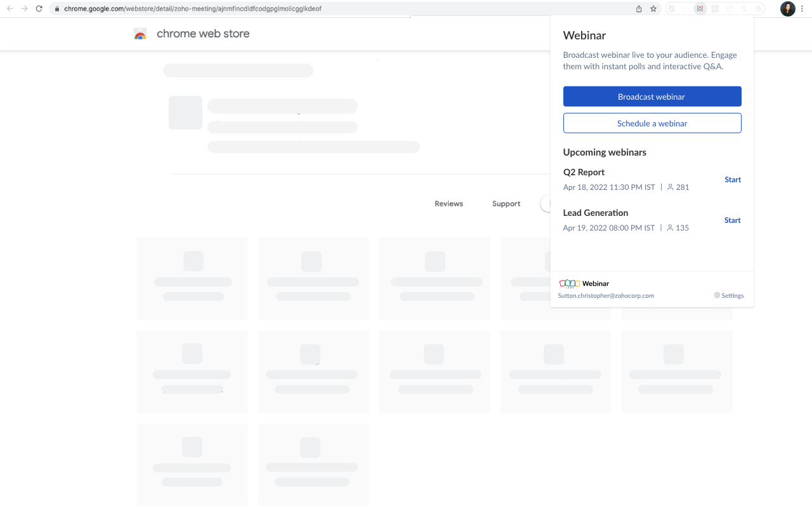Start the Q2 Report webinar

(732, 179)
